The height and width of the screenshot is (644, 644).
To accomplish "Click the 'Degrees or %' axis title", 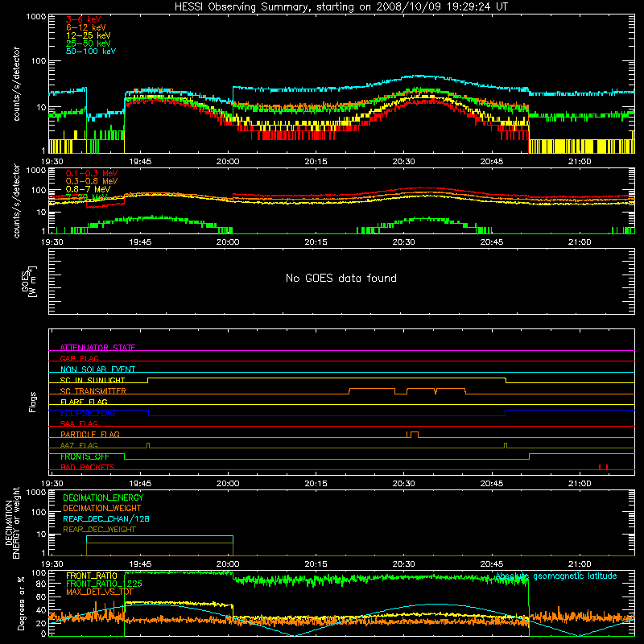I will (21, 603).
